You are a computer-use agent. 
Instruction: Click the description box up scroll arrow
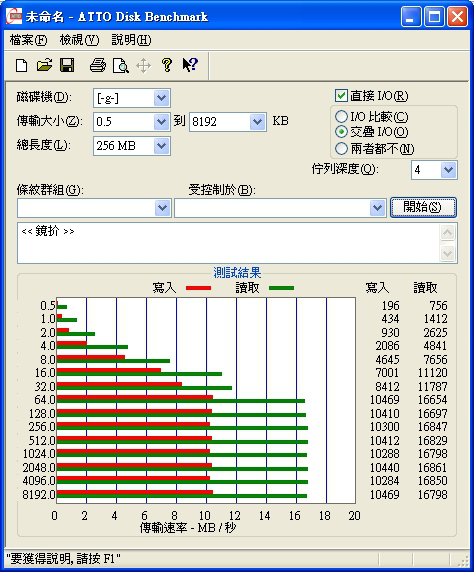[448, 233]
